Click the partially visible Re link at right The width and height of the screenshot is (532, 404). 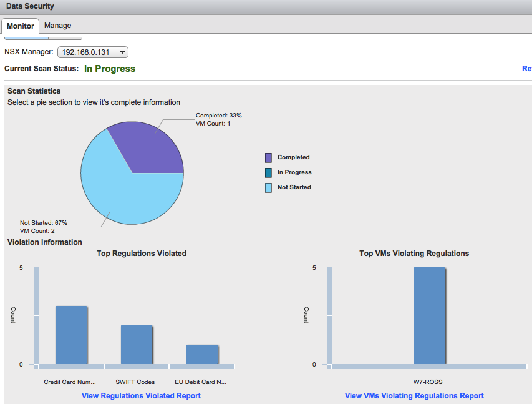click(x=527, y=69)
